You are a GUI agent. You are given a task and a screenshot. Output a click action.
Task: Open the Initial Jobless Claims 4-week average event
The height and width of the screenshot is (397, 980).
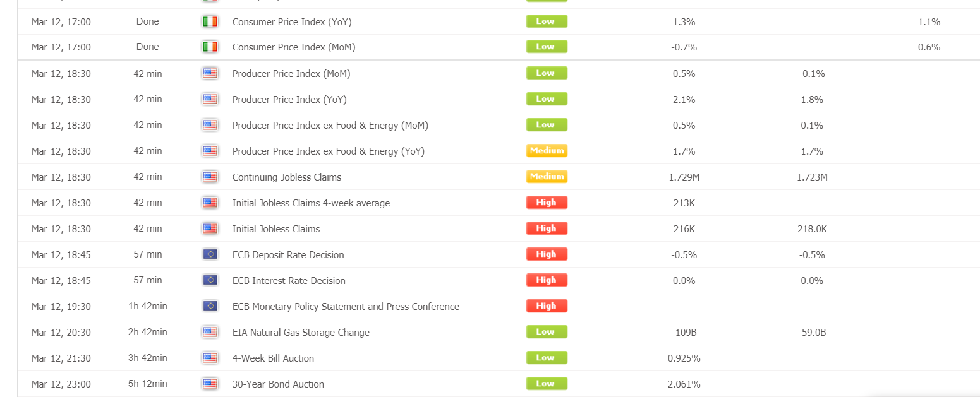311,203
